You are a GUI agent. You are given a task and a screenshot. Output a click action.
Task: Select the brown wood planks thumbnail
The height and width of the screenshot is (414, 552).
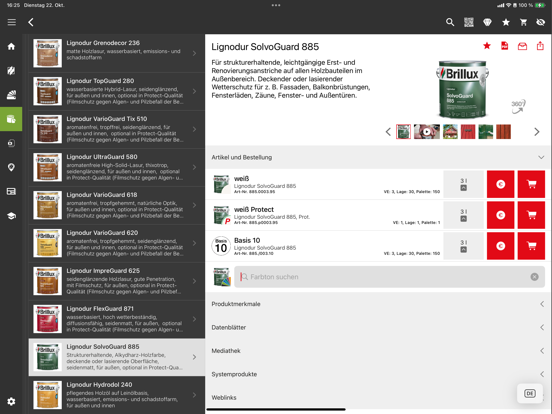pyautogui.click(x=503, y=132)
